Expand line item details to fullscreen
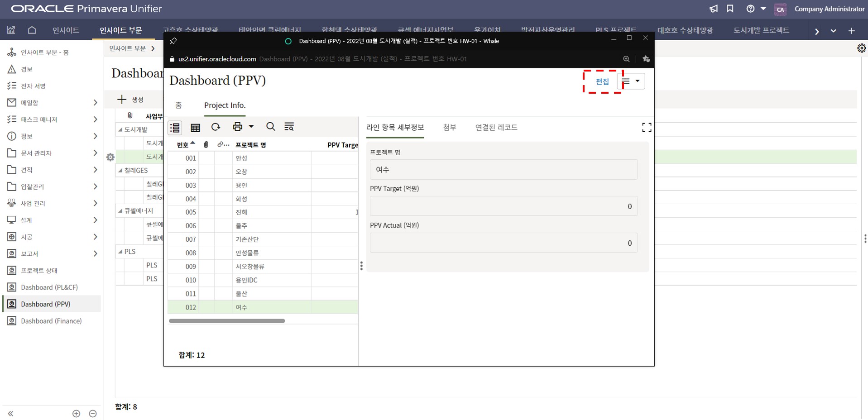 [x=647, y=128]
